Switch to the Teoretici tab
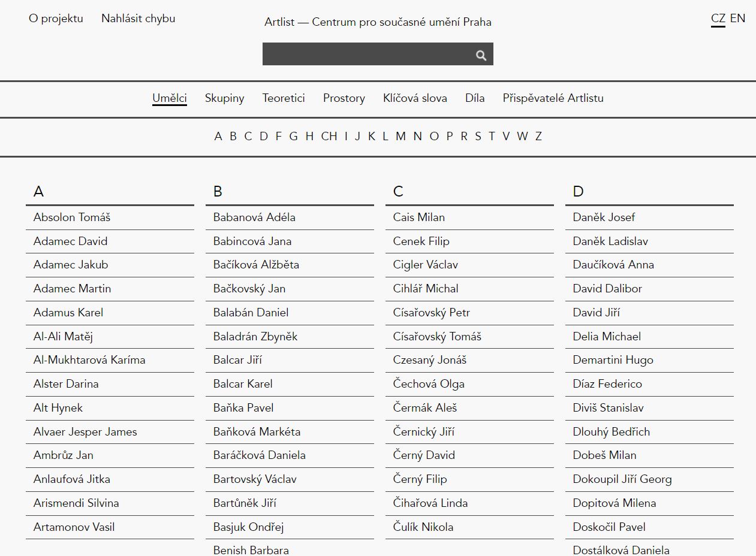This screenshot has width=756, height=556. (284, 98)
